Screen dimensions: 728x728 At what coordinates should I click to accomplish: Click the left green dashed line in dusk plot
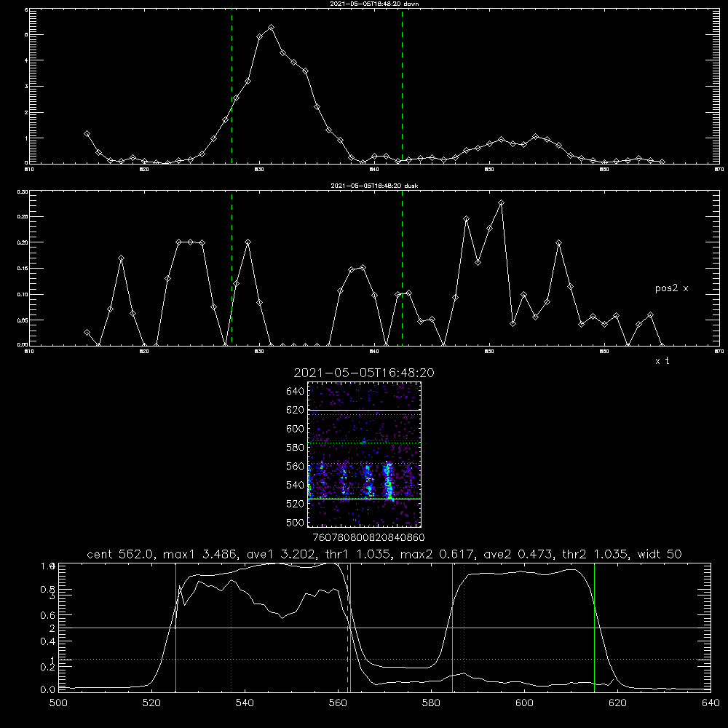click(x=232, y=269)
